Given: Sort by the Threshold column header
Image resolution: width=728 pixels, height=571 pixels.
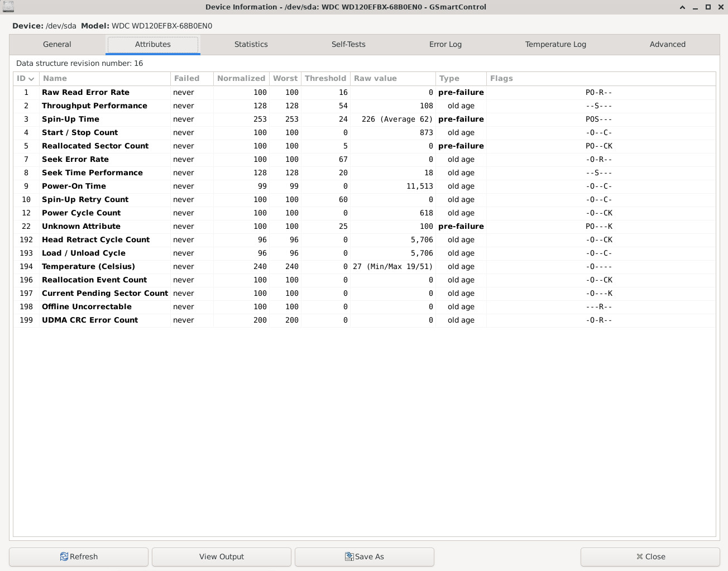Looking at the screenshot, I should click(325, 79).
